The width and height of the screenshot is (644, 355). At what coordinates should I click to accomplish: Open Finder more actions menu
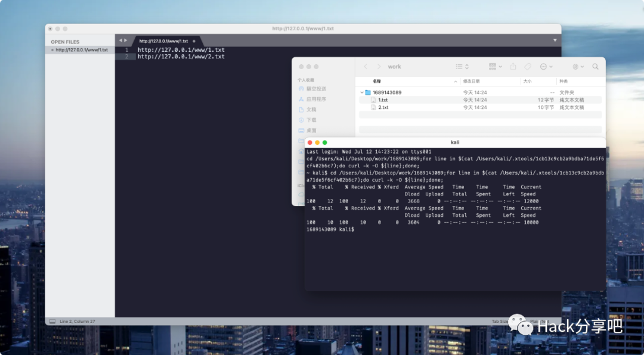546,67
